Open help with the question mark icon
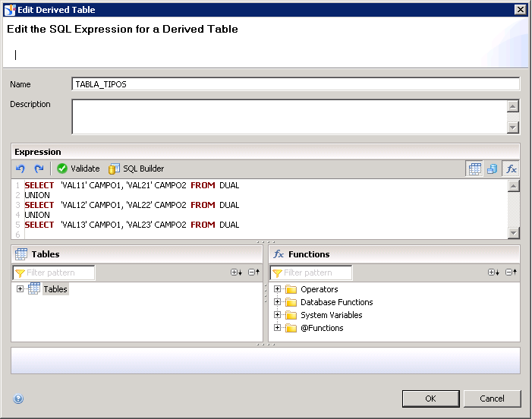532x419 pixels. click(18, 399)
